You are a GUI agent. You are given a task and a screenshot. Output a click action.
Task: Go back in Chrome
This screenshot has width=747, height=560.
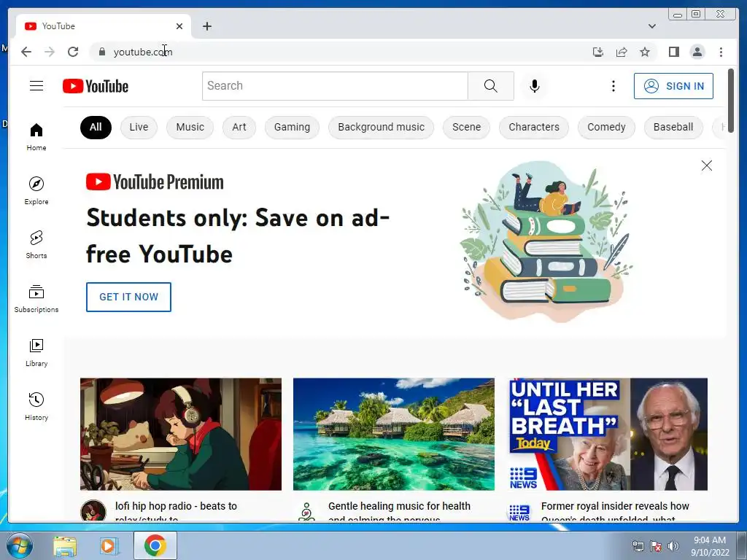[26, 52]
